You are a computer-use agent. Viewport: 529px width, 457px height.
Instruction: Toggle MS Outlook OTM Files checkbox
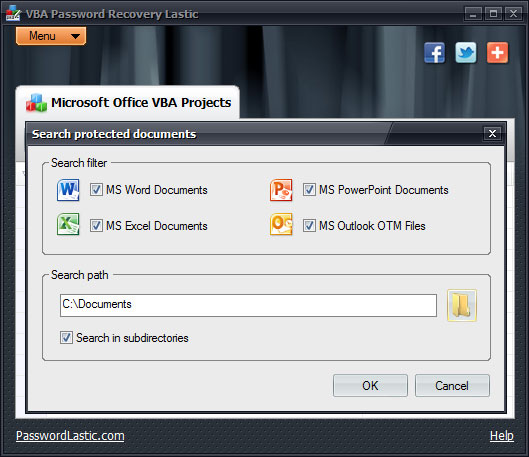click(x=309, y=225)
